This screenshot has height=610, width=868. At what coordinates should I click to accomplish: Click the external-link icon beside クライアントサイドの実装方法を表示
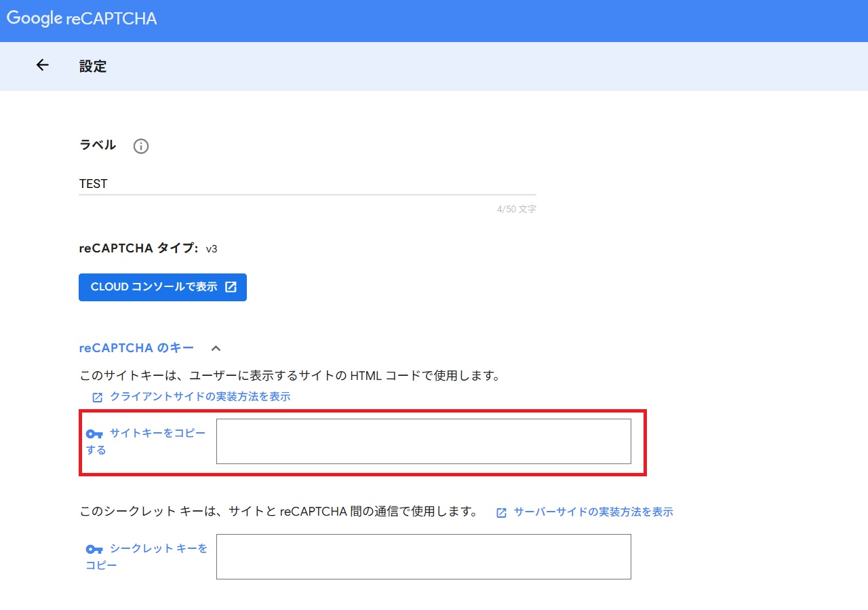96,396
